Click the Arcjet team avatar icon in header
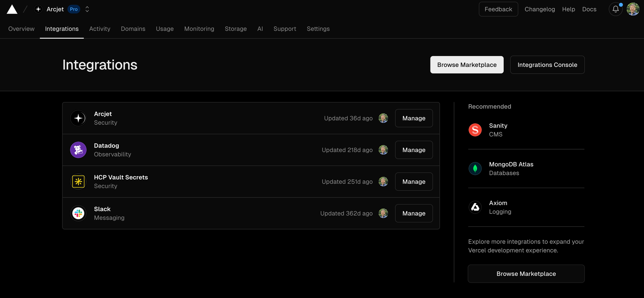The image size is (644, 298). point(38,9)
